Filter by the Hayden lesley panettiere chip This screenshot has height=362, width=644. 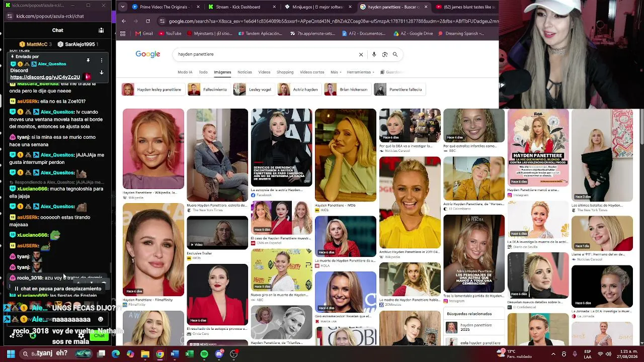(152, 89)
